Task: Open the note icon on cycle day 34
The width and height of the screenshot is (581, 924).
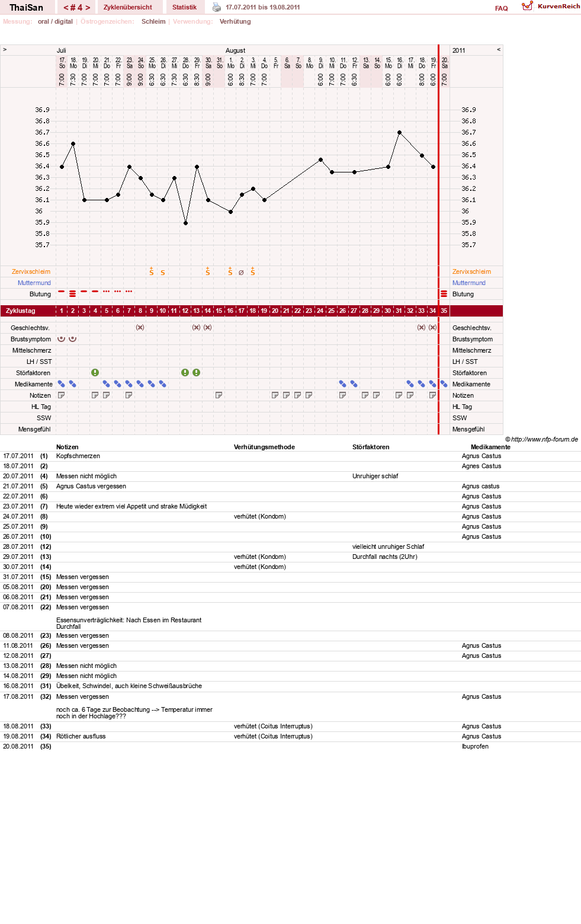Action: point(433,395)
